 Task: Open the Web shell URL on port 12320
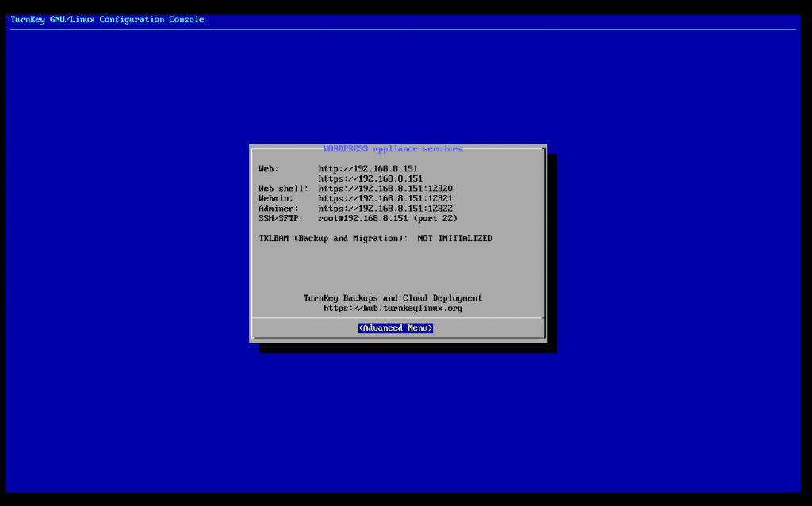pyautogui.click(x=385, y=189)
